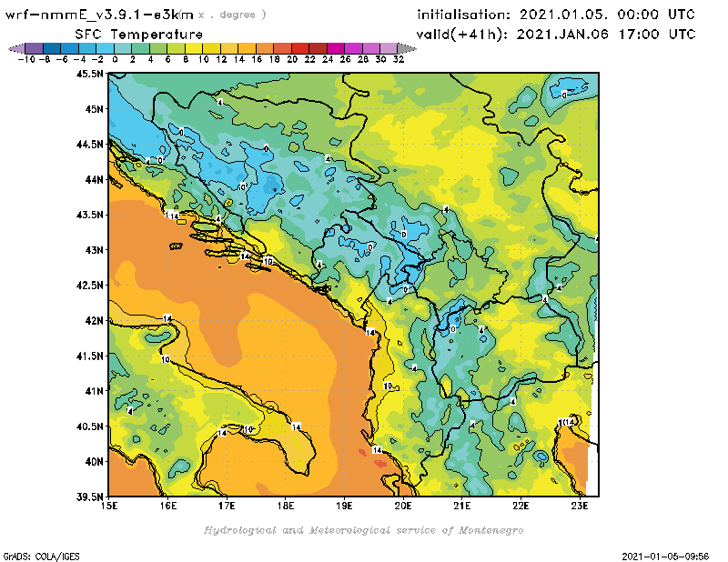728x562 pixels.
Task: Click the '26' tick label on colorbar
Action: click(x=345, y=59)
